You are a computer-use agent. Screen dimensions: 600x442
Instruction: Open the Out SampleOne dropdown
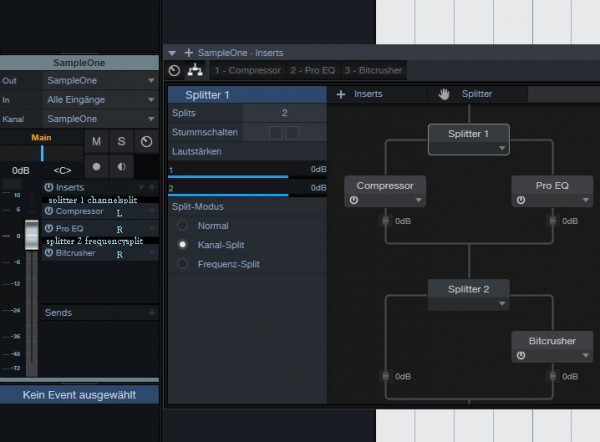101,80
